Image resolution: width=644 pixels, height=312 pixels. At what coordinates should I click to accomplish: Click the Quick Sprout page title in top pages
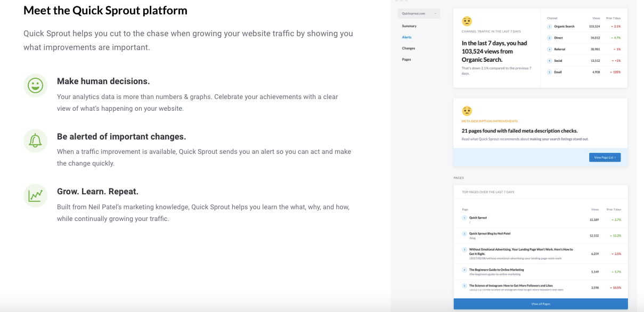pos(478,218)
